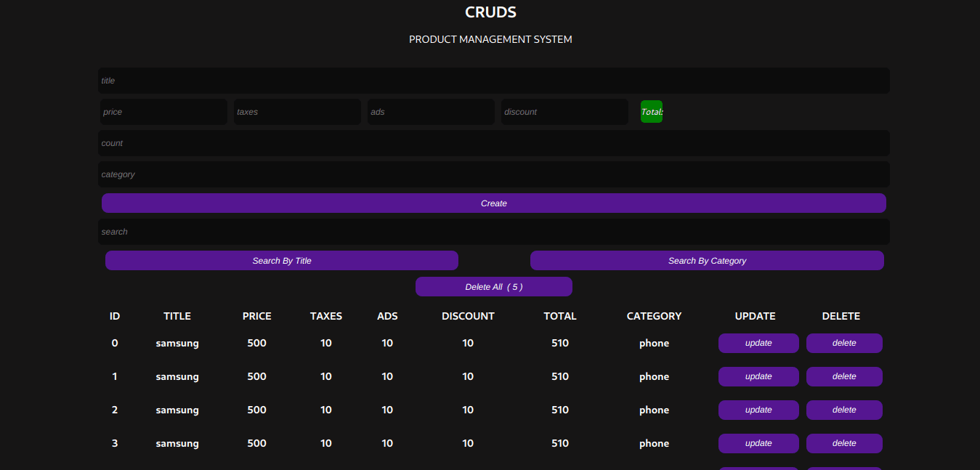Choose Search By Title mode
The image size is (980, 470).
click(x=282, y=261)
